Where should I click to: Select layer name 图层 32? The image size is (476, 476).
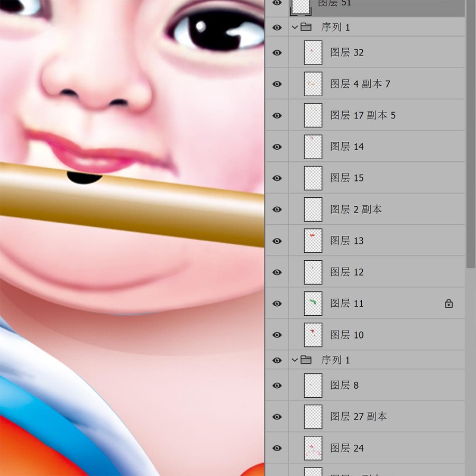click(x=346, y=52)
